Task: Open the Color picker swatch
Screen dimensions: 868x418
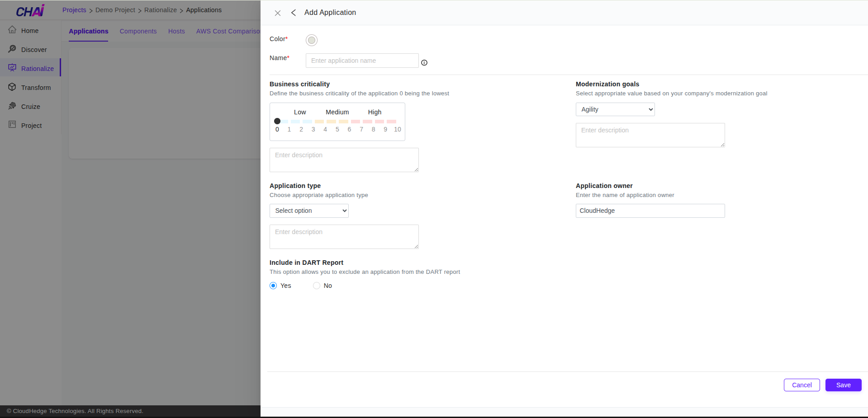Action: click(x=311, y=40)
